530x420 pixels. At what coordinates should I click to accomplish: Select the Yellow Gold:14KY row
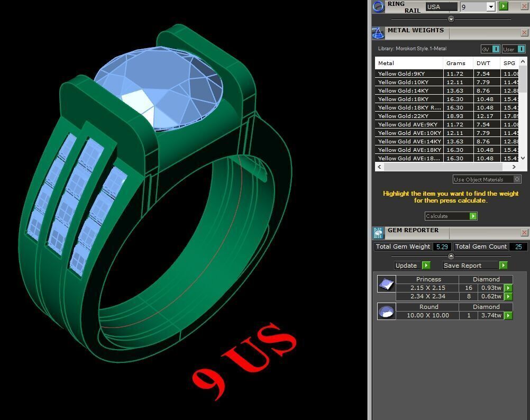[x=447, y=90]
